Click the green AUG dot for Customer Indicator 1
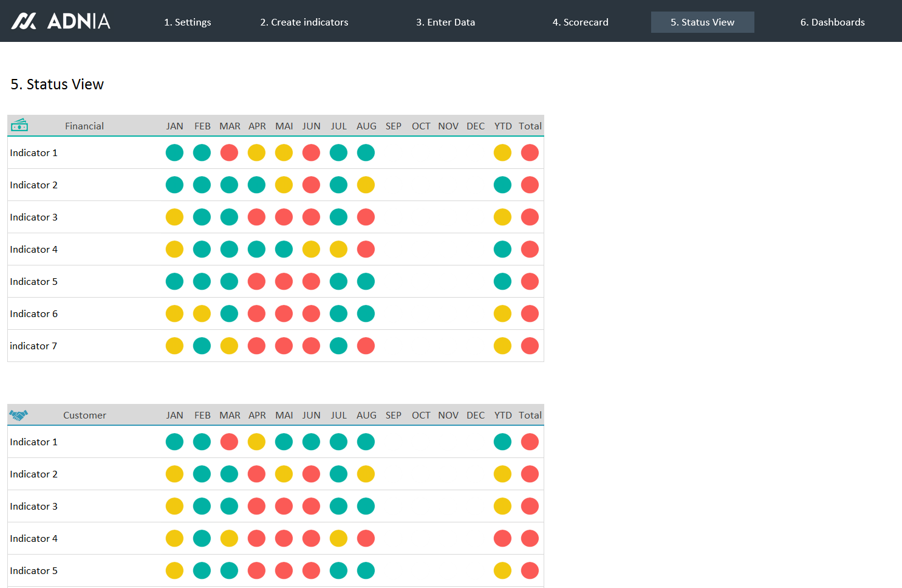 (366, 442)
